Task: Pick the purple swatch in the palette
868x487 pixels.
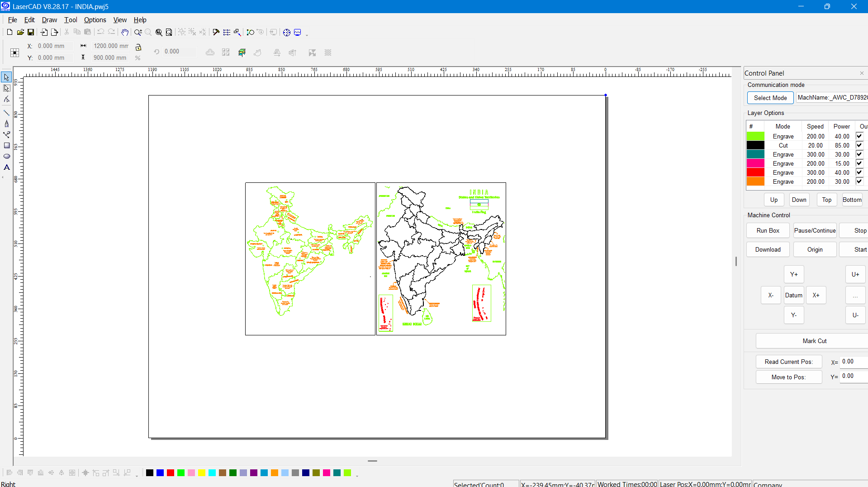Action: [254, 473]
